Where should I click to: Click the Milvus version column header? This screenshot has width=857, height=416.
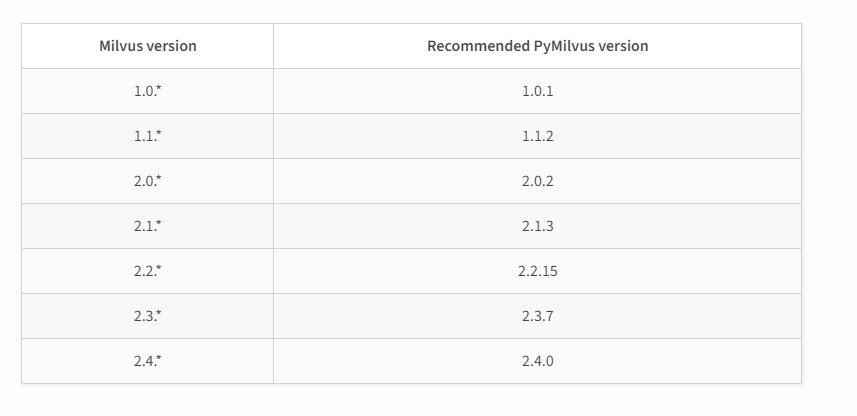[x=147, y=46]
